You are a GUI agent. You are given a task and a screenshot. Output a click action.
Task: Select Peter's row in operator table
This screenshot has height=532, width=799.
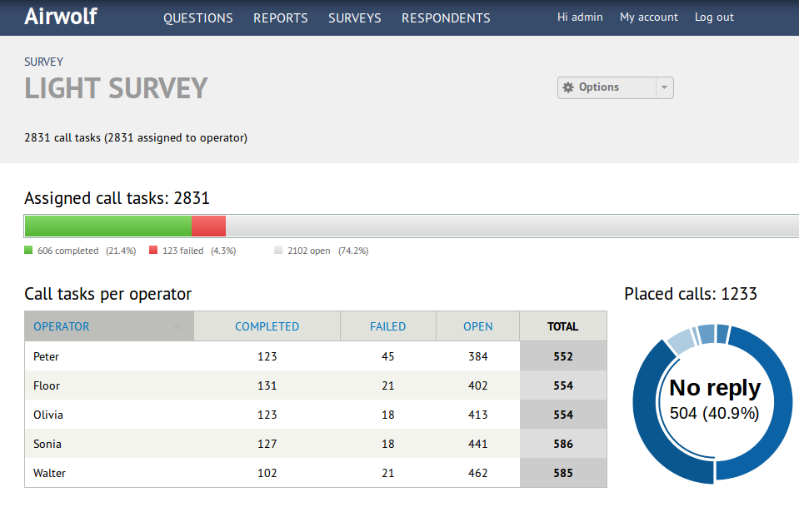316,356
